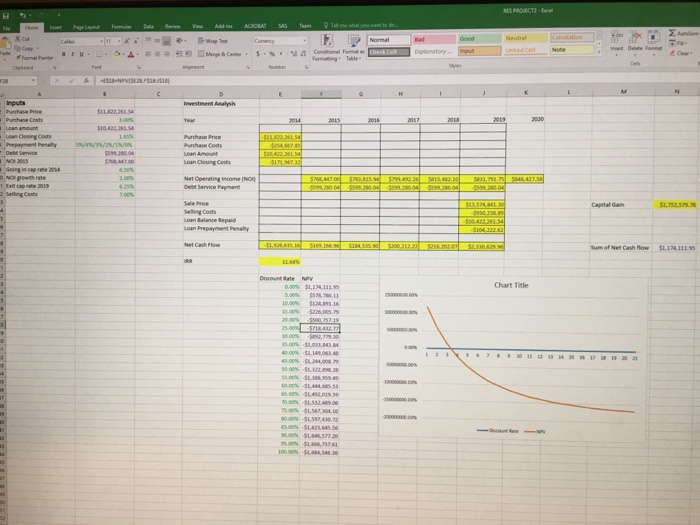Delete cells using Delete icon
The height and width of the screenshot is (525, 700).
point(635,41)
